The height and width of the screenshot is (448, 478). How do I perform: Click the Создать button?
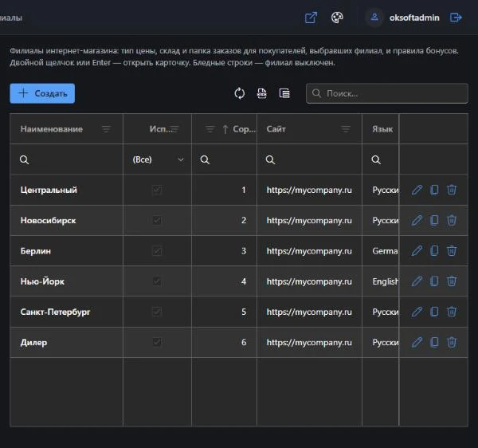coord(42,93)
